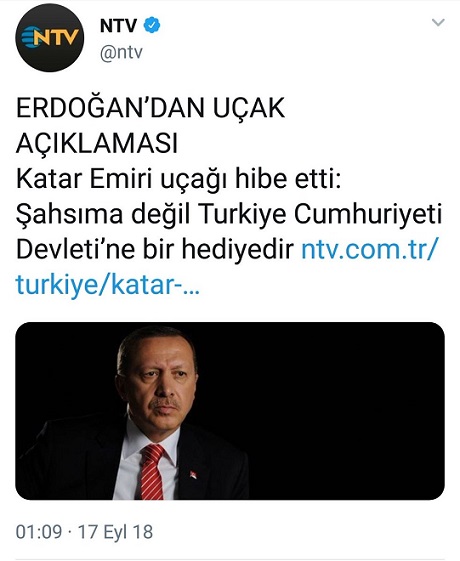Open the turkiye/katar- link continuation
460x561 pixels.
pos(101,285)
